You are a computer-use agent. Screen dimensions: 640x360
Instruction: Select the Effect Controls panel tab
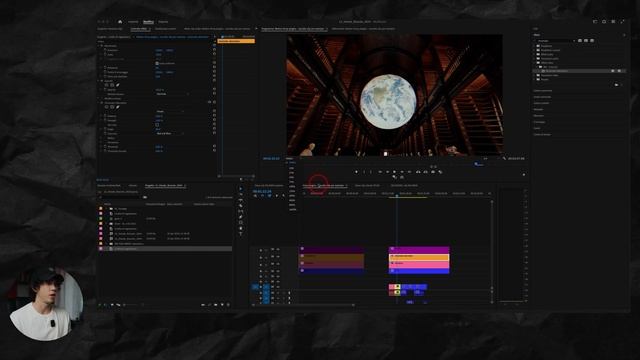point(139,29)
